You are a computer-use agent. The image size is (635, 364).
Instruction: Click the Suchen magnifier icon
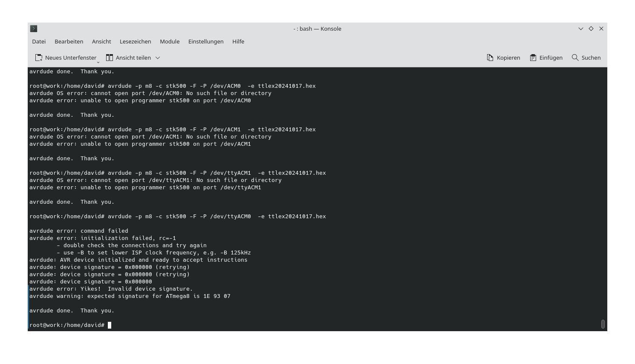(575, 57)
